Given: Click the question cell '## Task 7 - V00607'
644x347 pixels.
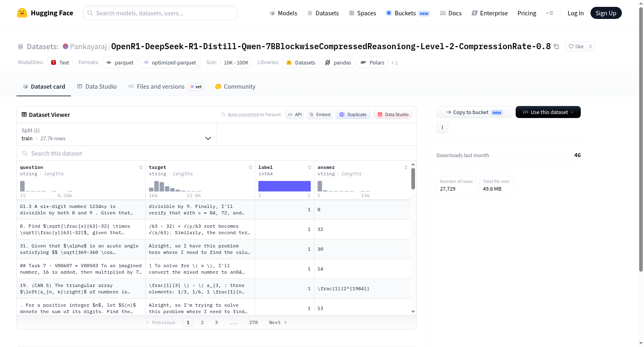Looking at the screenshot, I should tap(81, 269).
